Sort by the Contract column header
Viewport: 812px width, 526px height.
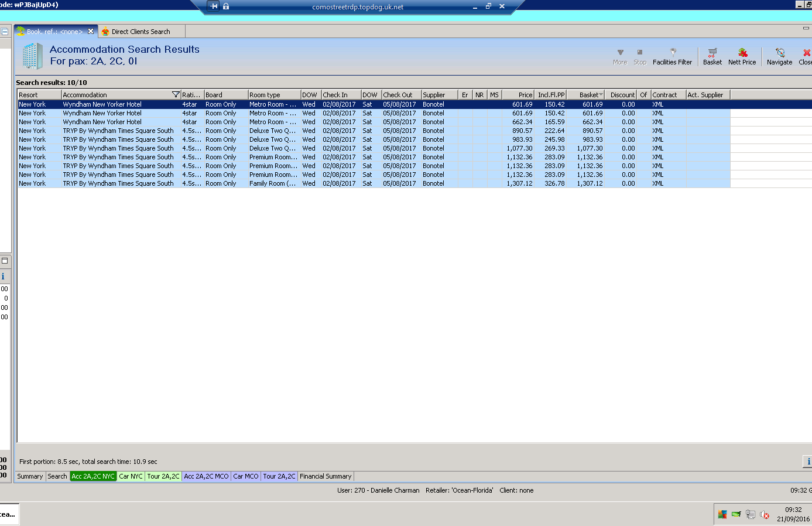coord(669,95)
